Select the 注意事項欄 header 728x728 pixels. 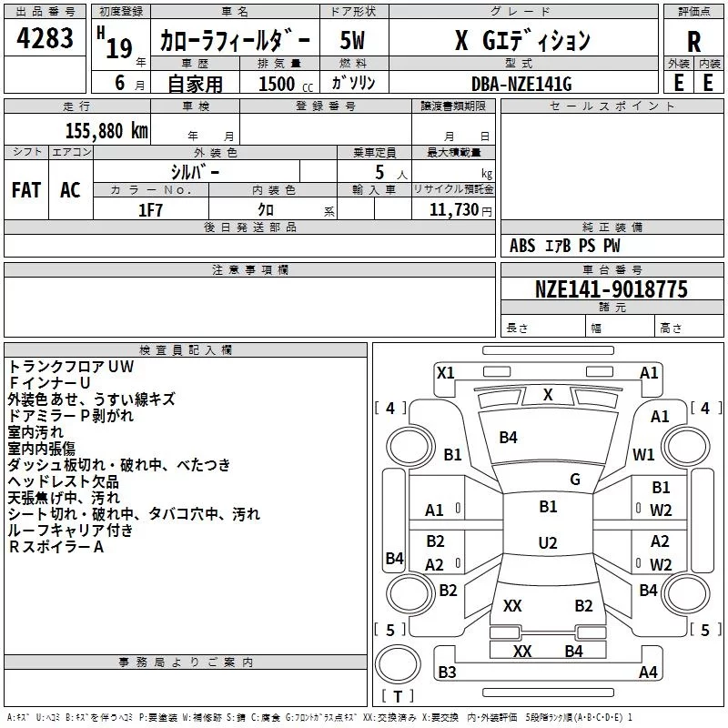click(249, 270)
